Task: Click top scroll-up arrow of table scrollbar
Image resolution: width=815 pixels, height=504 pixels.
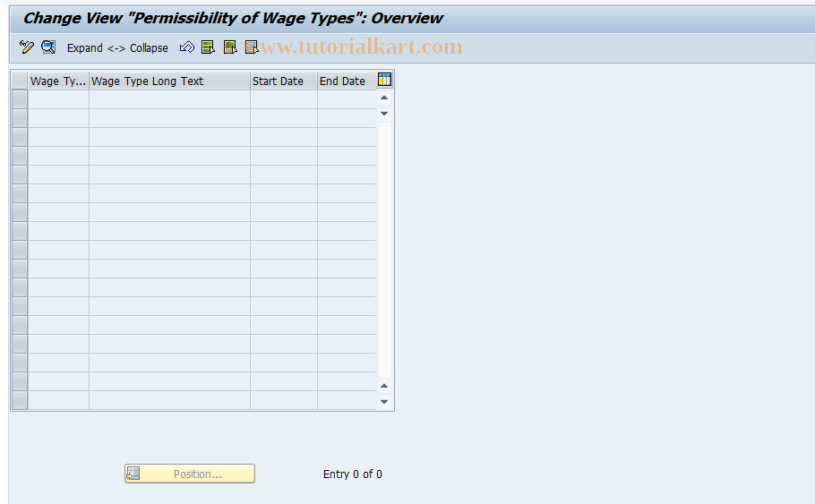Action: [x=384, y=98]
